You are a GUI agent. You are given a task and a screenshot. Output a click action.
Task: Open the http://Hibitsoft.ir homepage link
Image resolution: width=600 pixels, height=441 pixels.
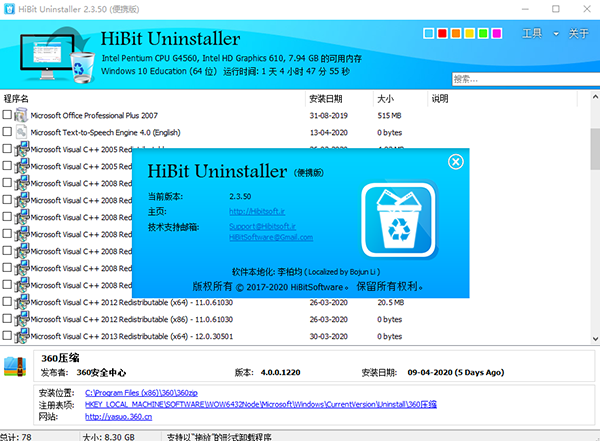[257, 211]
